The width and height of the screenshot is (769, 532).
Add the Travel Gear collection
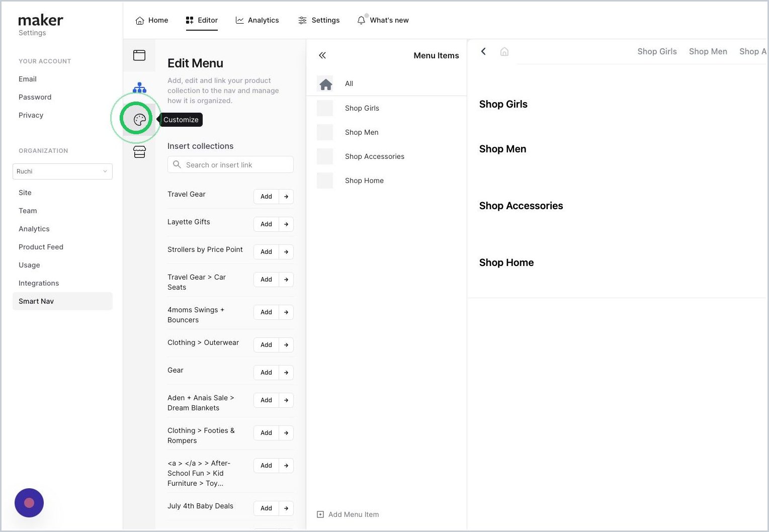click(266, 197)
